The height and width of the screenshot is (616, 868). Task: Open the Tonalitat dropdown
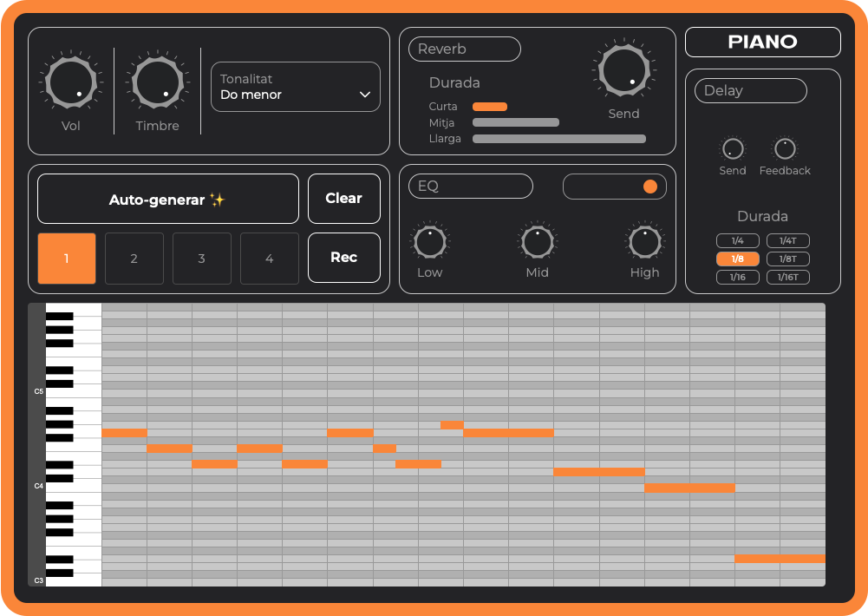pos(296,87)
